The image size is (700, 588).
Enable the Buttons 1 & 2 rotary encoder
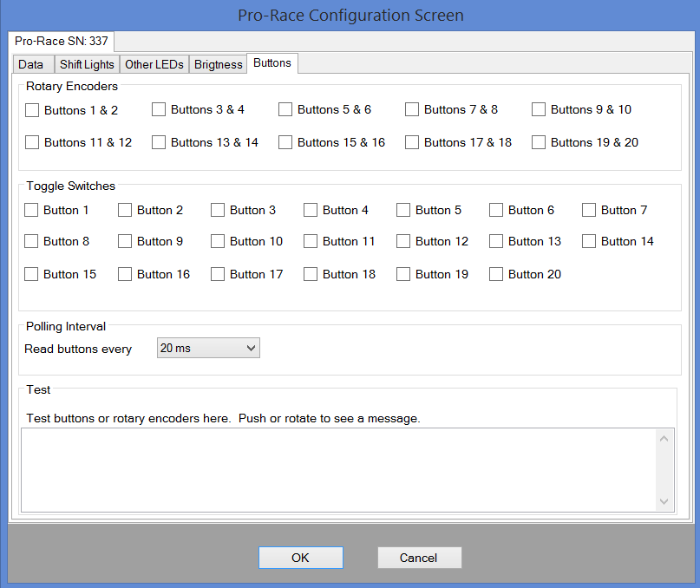pyautogui.click(x=33, y=110)
